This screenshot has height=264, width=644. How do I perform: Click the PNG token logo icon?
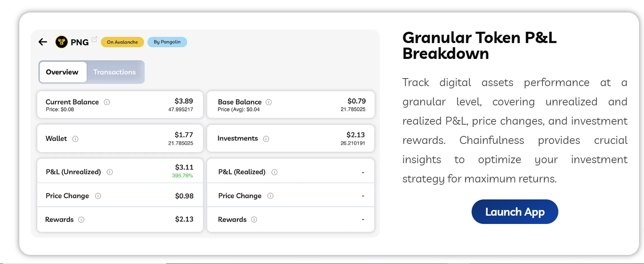[x=61, y=42]
